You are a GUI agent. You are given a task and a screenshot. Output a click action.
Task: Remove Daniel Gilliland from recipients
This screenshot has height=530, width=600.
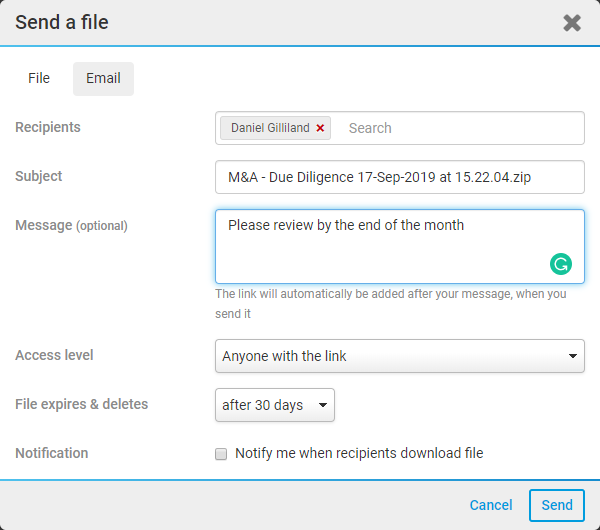click(x=320, y=128)
